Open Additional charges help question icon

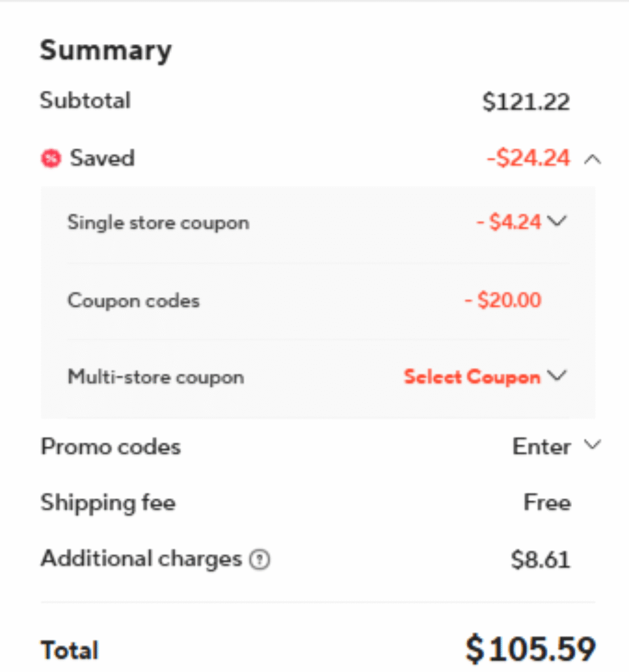tap(260, 560)
